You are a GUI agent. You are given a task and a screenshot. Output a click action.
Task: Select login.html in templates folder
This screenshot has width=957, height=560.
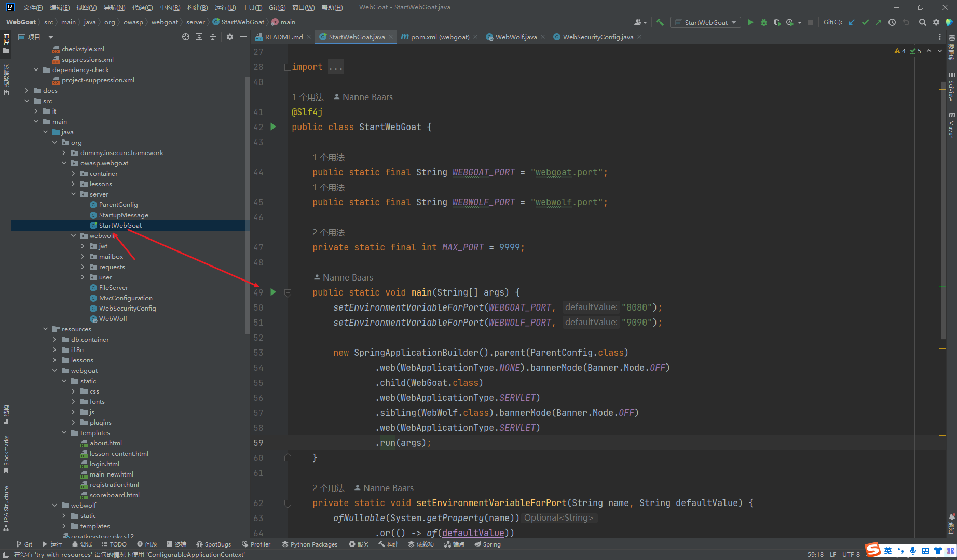tap(104, 464)
